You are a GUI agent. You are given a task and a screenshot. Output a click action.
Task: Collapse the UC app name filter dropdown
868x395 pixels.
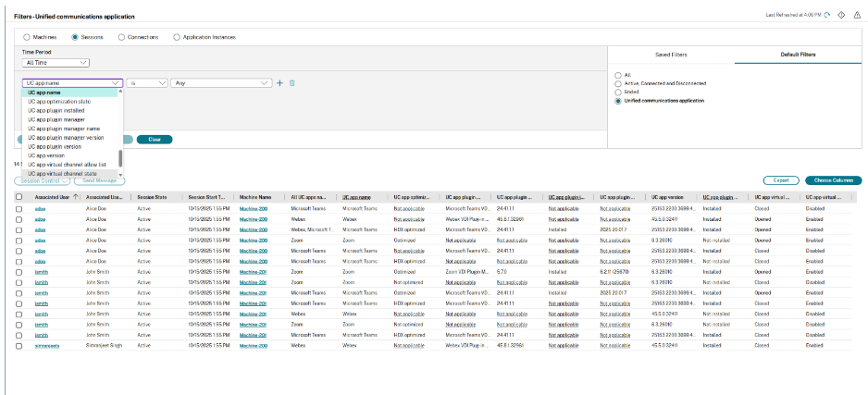[72, 83]
